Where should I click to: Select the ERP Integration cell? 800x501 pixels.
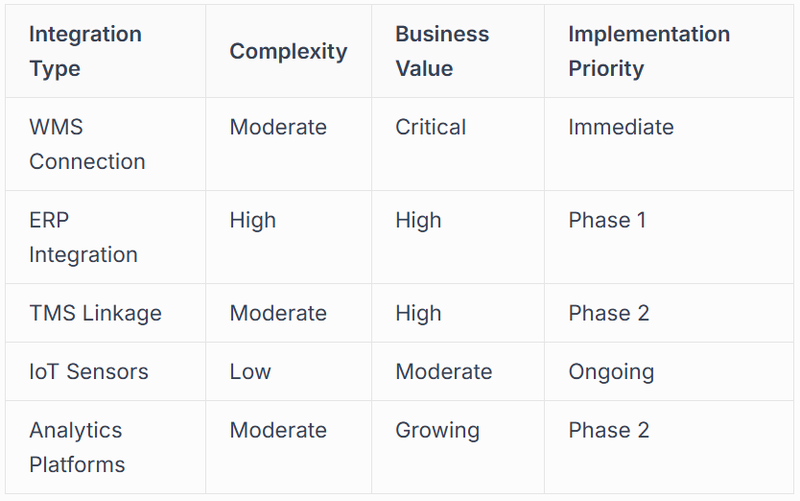pyautogui.click(x=83, y=237)
